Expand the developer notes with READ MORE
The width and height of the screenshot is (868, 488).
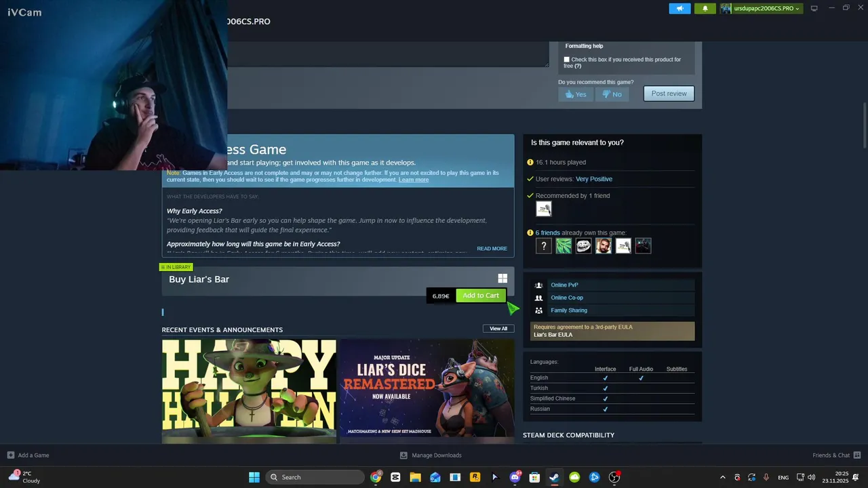click(492, 249)
